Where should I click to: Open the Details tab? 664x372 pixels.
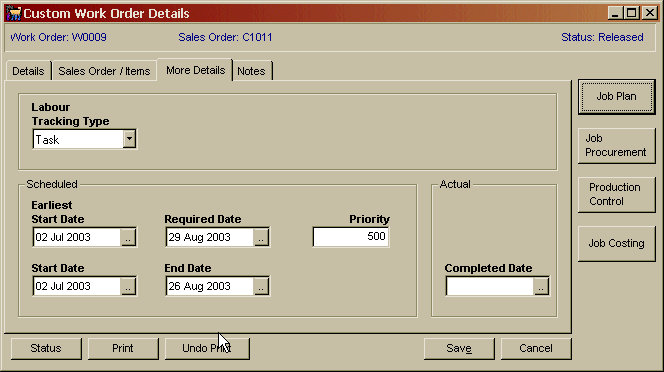click(x=28, y=71)
